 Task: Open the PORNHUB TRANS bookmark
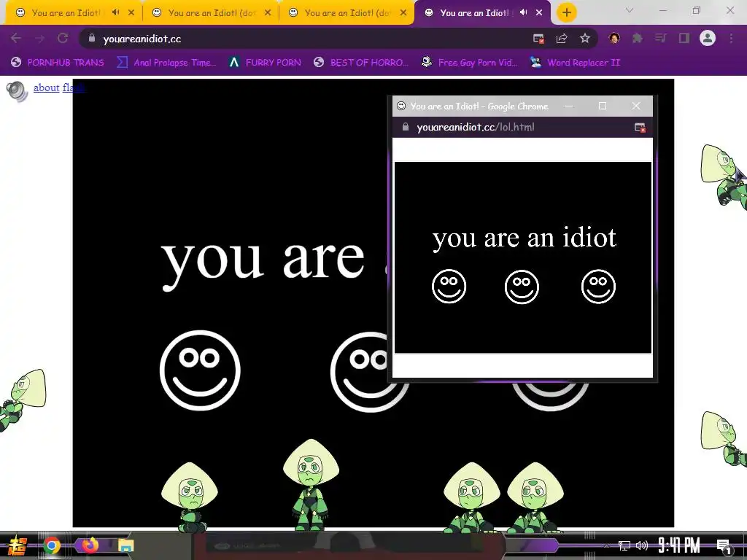coord(58,63)
